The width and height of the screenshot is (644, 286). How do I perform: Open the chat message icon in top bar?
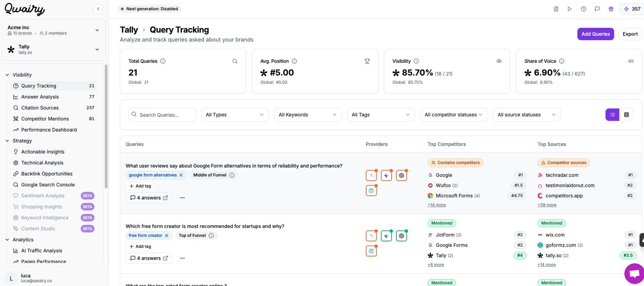coord(597,9)
